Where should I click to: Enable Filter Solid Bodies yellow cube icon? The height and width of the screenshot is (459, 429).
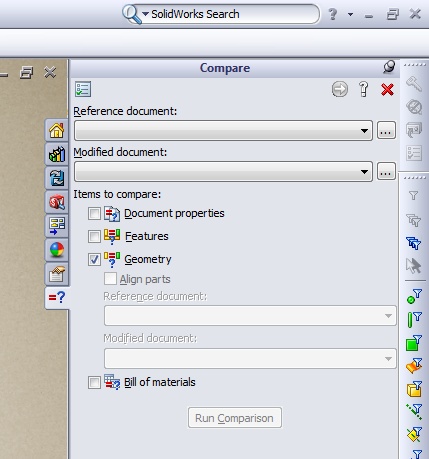[x=414, y=389]
